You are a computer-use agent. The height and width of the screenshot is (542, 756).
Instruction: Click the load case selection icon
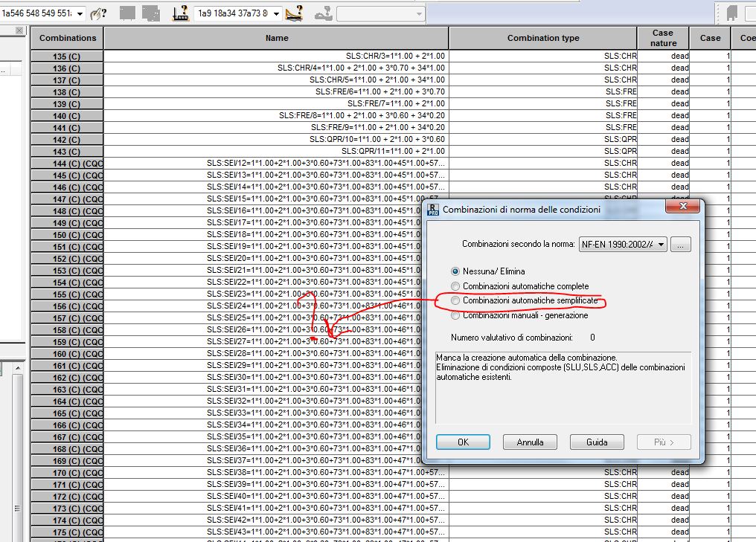[x=180, y=13]
